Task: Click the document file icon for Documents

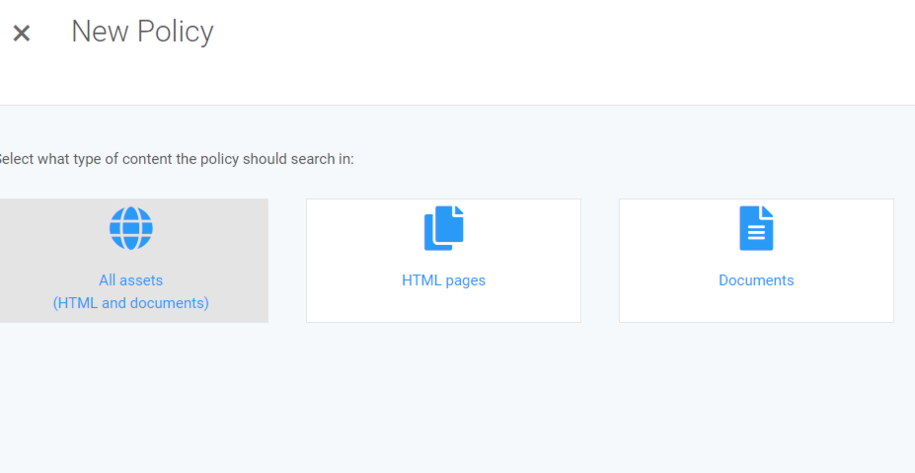Action: tap(756, 228)
